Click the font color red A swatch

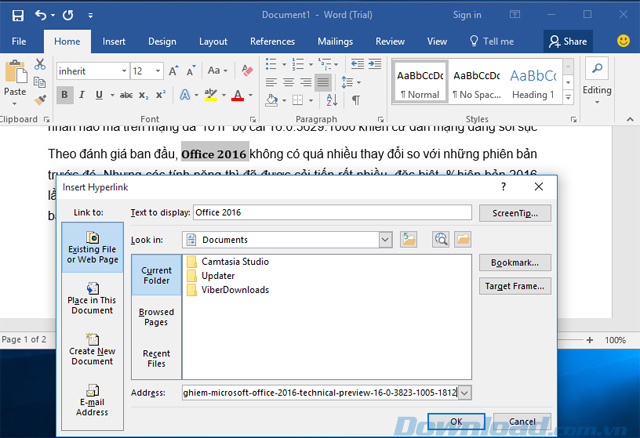click(238, 96)
